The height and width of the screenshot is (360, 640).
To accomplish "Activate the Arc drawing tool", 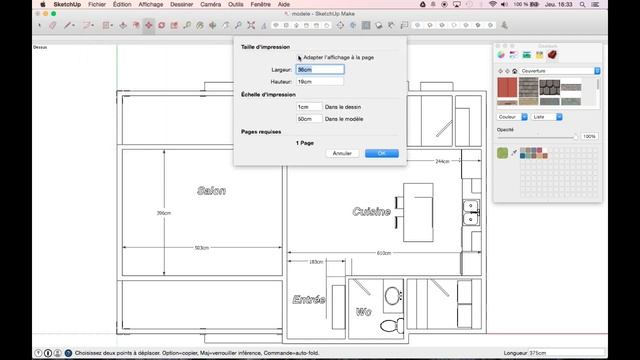I will pyautogui.click(x=86, y=25).
